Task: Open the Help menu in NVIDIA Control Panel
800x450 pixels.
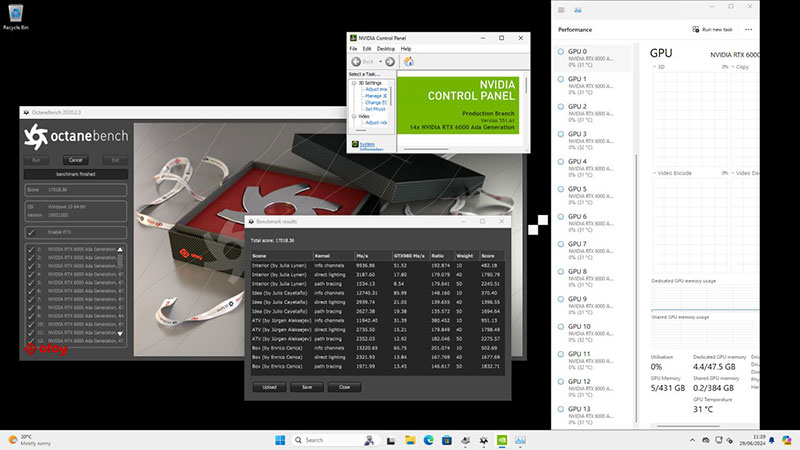Action: pos(408,48)
